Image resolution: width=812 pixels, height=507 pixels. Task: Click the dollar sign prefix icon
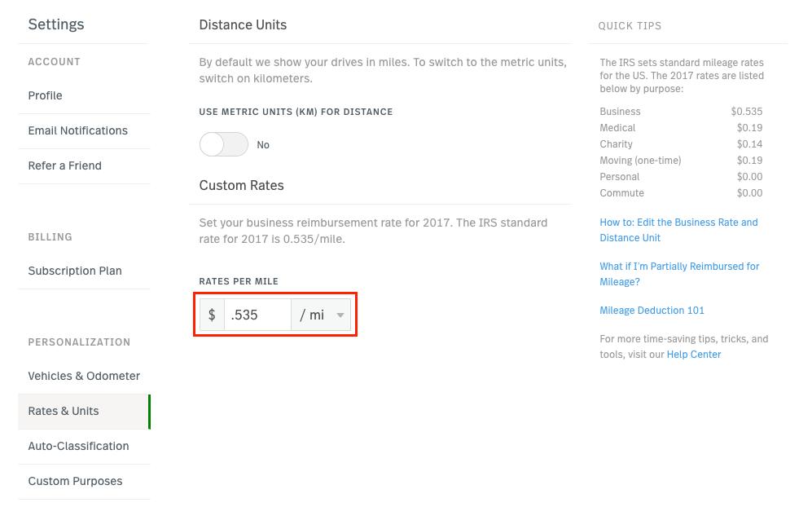pos(212,315)
